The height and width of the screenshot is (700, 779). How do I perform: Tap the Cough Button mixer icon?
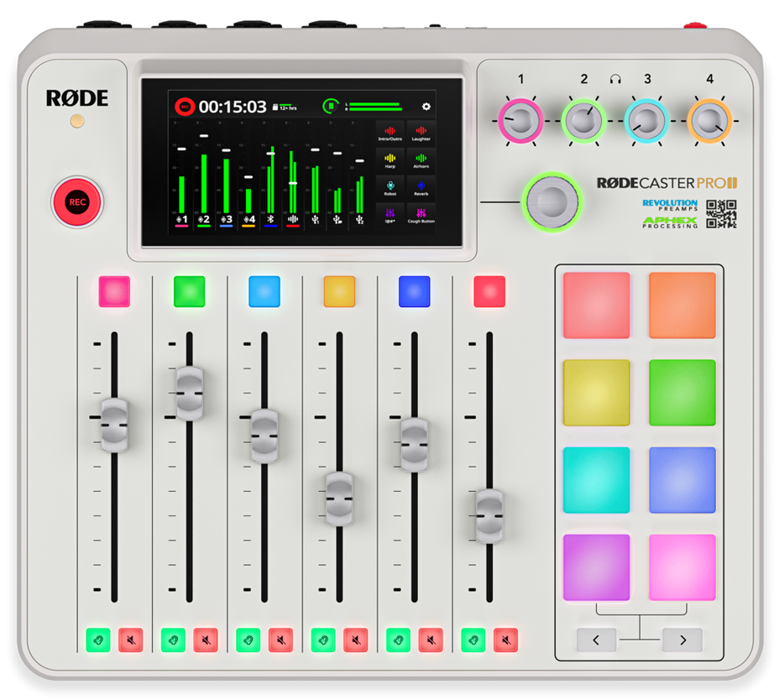[421, 216]
